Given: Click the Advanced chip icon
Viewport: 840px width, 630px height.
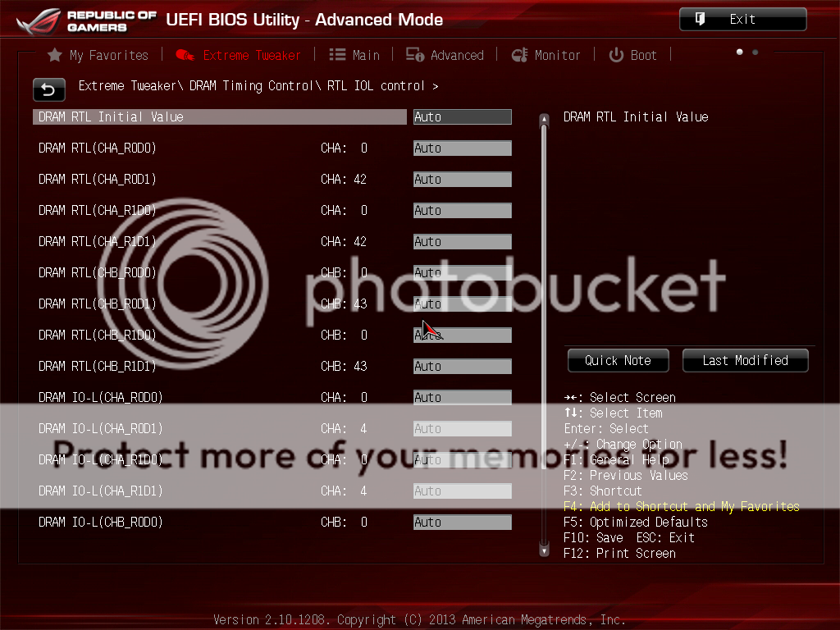Looking at the screenshot, I should click(x=415, y=55).
